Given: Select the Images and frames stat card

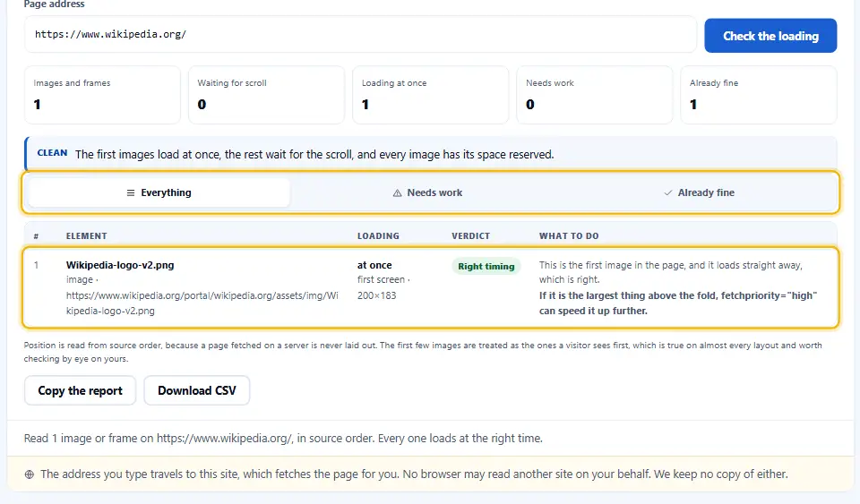Looking at the screenshot, I should (102, 95).
